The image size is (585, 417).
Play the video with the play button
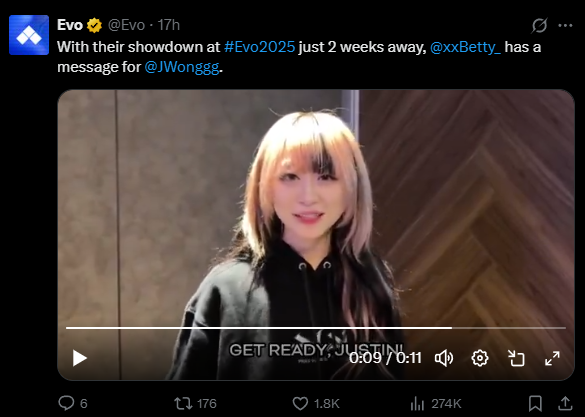(79, 358)
